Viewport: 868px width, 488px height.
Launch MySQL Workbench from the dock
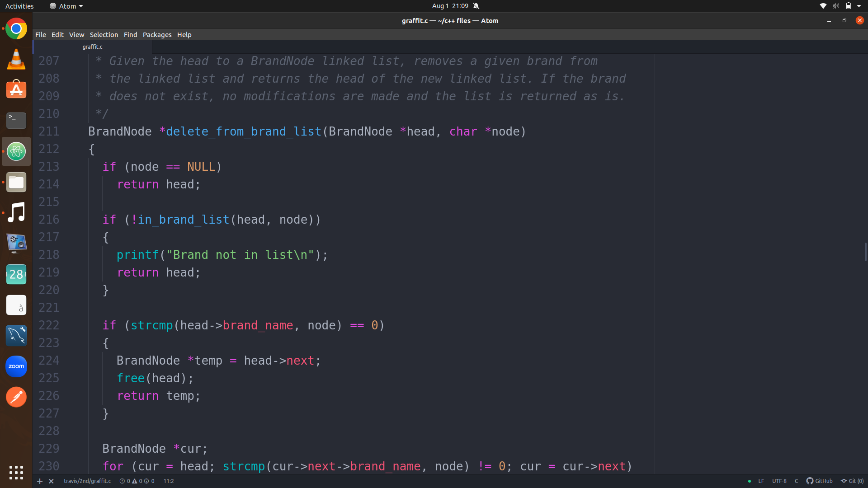[x=16, y=336]
